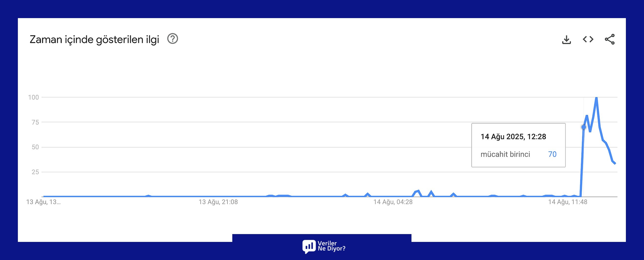Click the truncated 13 Ağu, 13... axis label
Viewport: 644px width, 260px height.
click(44, 202)
